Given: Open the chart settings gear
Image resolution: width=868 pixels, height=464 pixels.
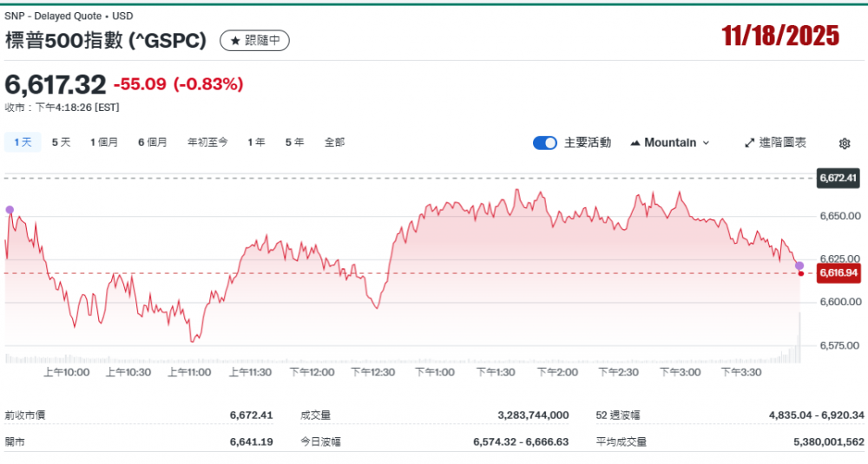Looking at the screenshot, I should 845,143.
